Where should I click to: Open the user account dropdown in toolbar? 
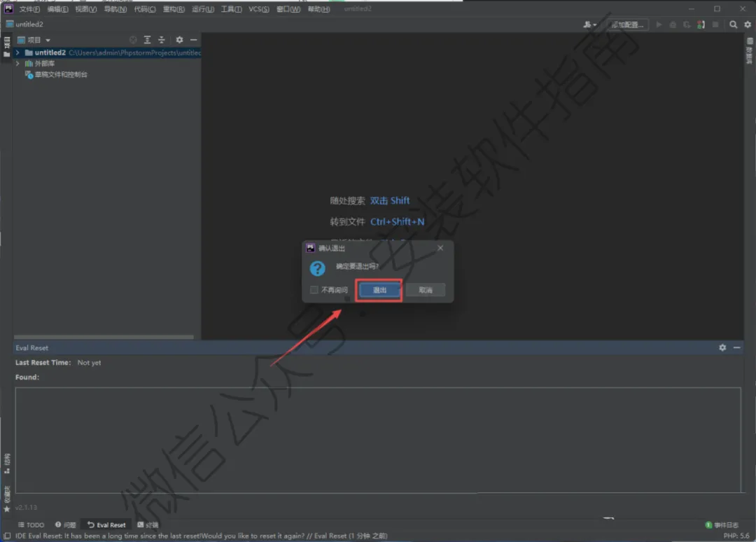(590, 25)
